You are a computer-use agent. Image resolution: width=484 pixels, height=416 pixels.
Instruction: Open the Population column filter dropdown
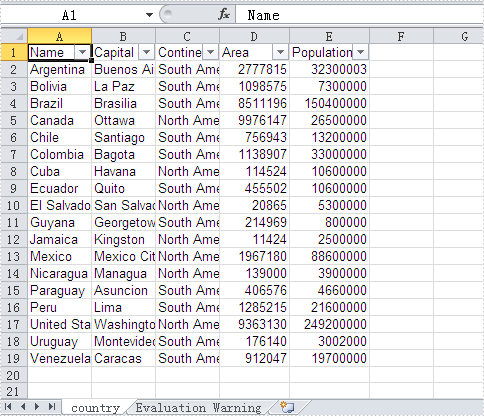[x=360, y=52]
